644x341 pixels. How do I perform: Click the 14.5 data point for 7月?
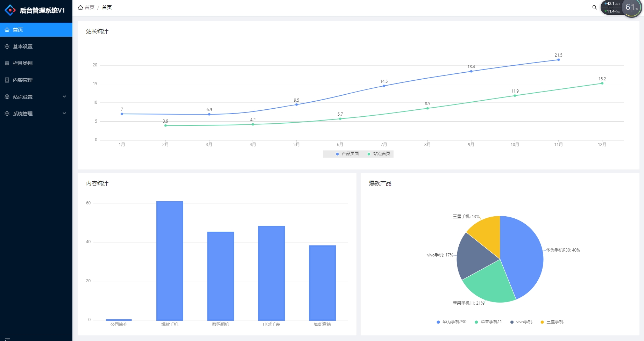tap(384, 86)
